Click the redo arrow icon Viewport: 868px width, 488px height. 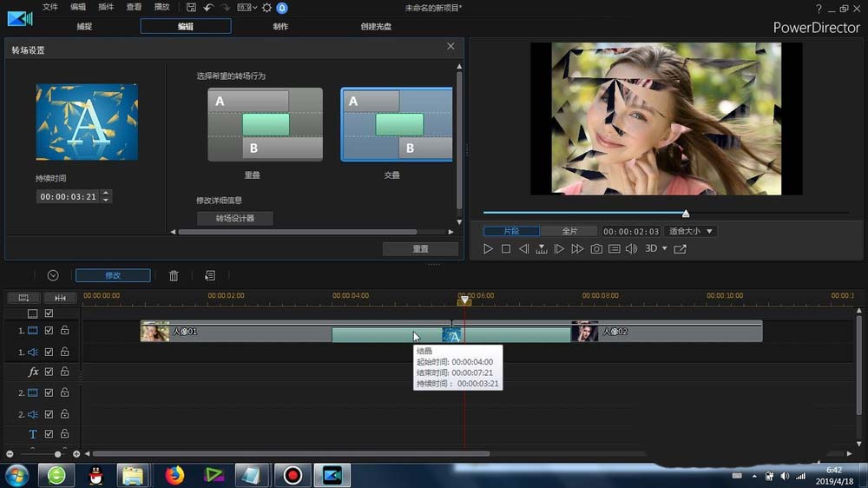[225, 8]
